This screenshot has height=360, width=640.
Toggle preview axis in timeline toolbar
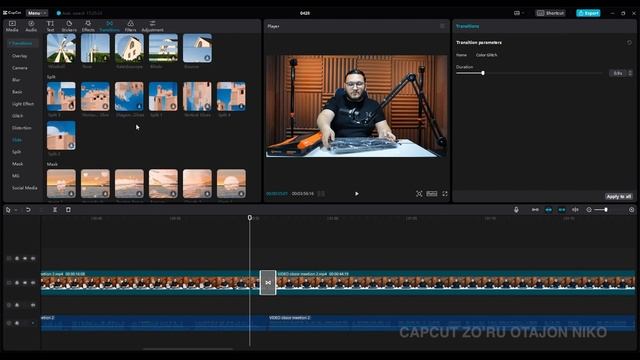575,210
